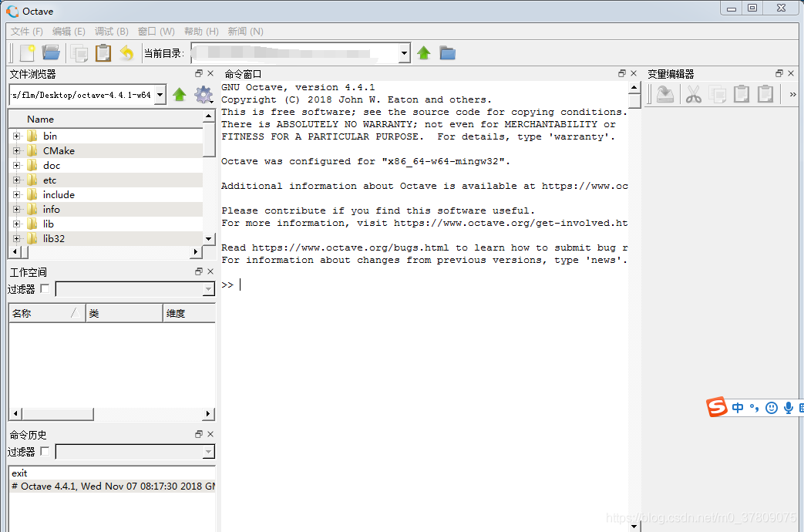Image resolution: width=804 pixels, height=532 pixels.
Task: Open the 调试 (B) menu
Action: [x=111, y=32]
